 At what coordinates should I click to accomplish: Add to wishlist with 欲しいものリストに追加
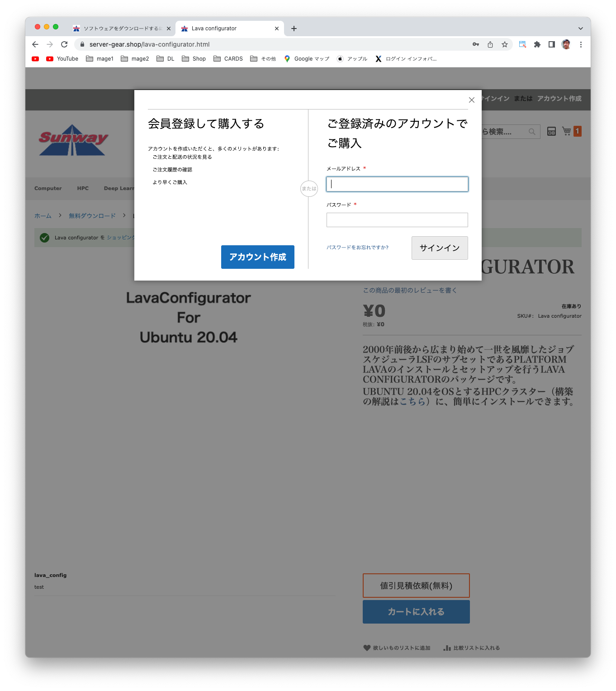pyautogui.click(x=397, y=648)
